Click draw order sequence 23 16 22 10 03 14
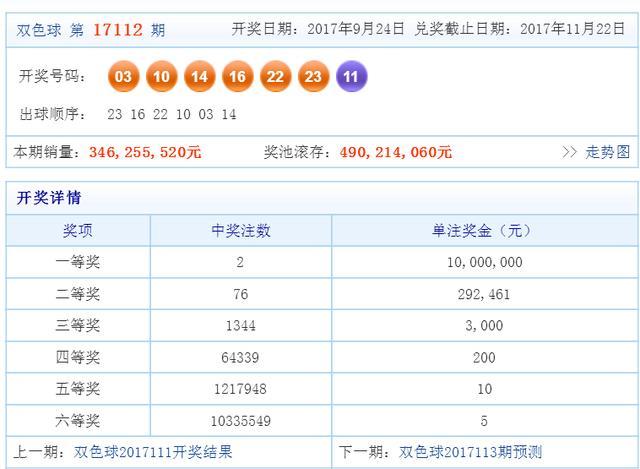 click(x=172, y=114)
